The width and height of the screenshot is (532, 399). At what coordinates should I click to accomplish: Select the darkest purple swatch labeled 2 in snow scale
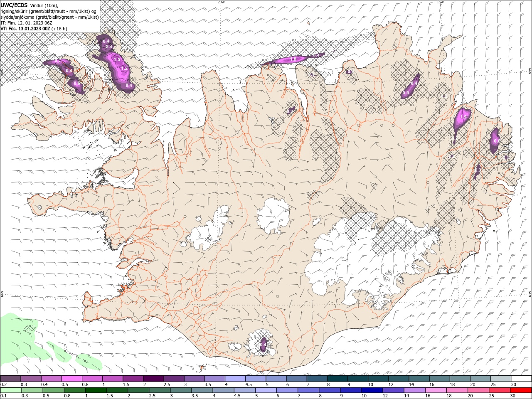pos(153,379)
